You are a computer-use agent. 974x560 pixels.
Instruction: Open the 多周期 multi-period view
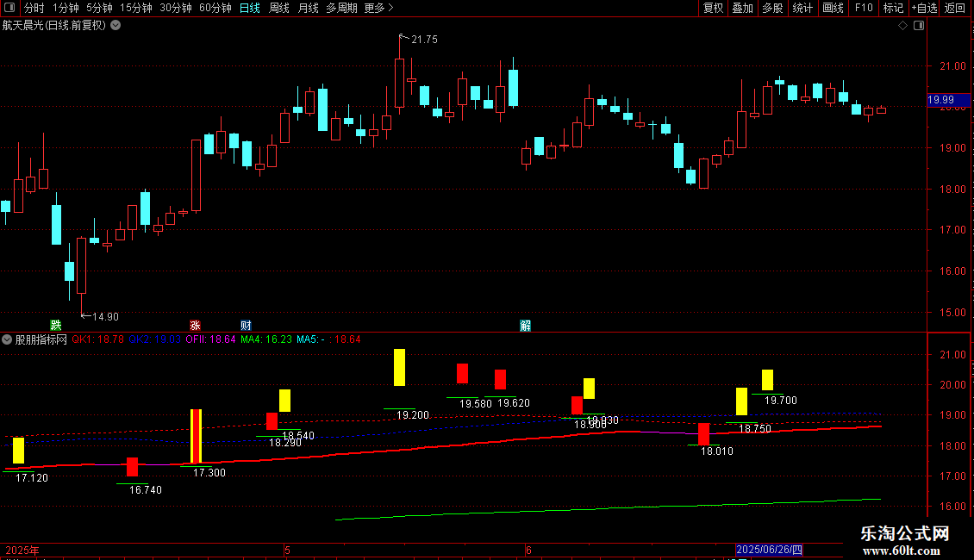(x=341, y=8)
